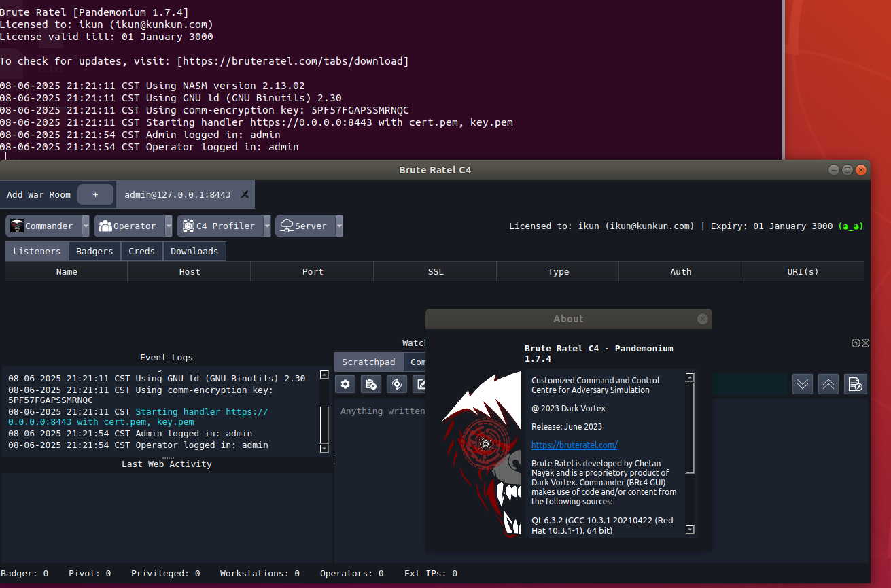Sort by the SSL column header
This screenshot has width=891, height=588.
point(436,271)
